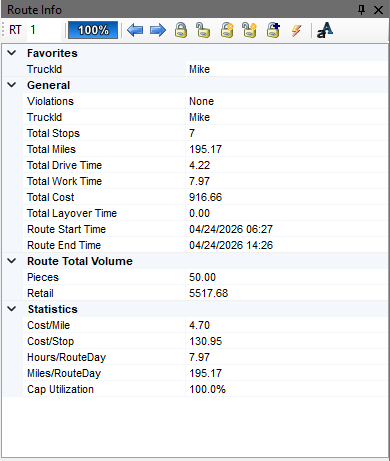Click the closed padlock lock icon

click(181, 30)
